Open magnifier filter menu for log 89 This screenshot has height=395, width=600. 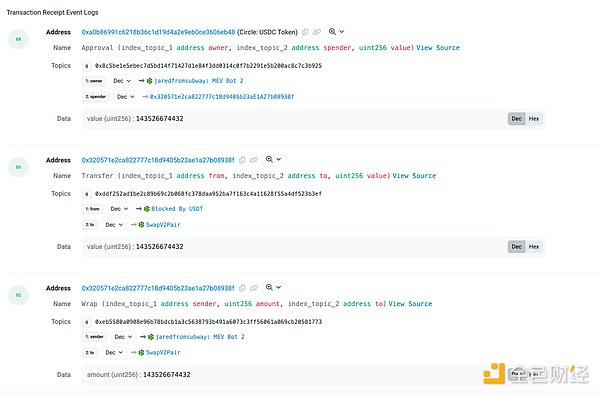pyautogui.click(x=273, y=160)
